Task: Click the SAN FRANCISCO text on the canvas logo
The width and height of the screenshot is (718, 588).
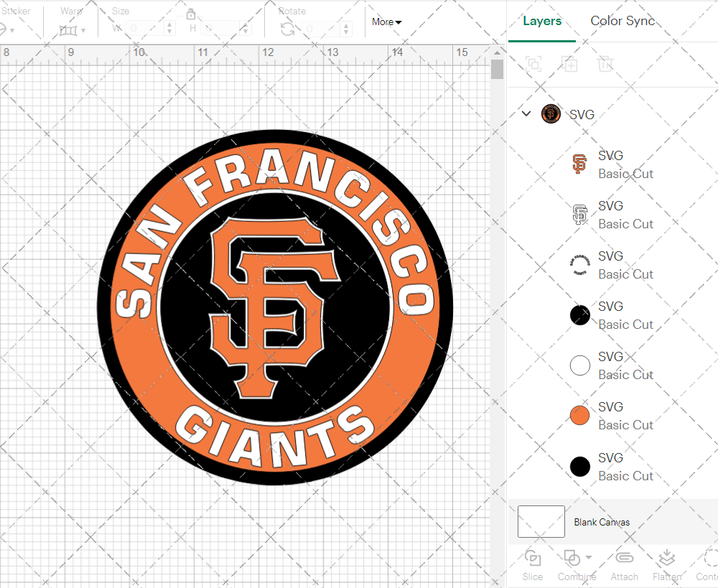Action: (x=274, y=233)
